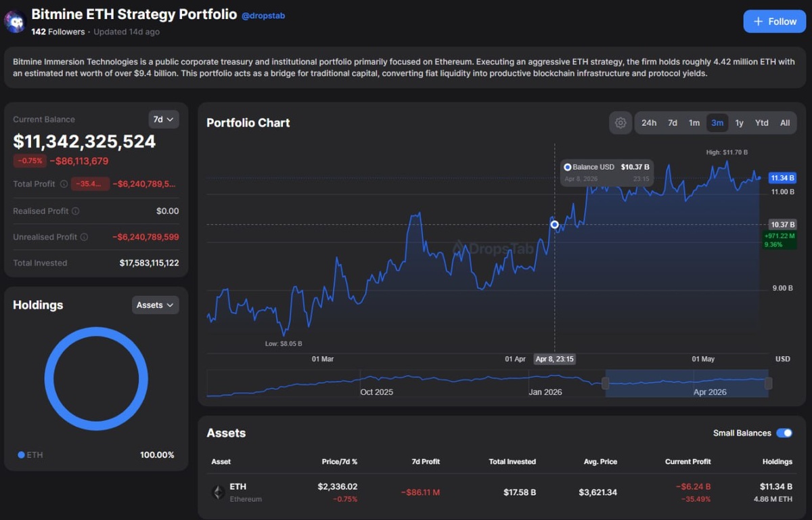812x520 pixels.
Task: Click the plus icon on Follow button
Action: point(759,22)
